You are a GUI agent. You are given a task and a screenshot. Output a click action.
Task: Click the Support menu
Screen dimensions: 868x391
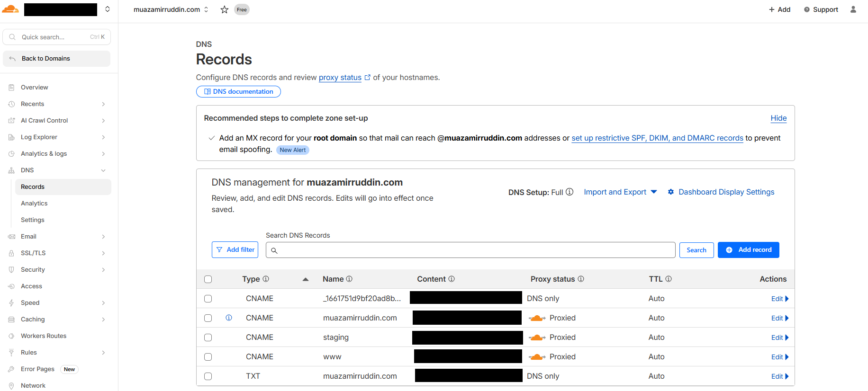[x=821, y=9]
